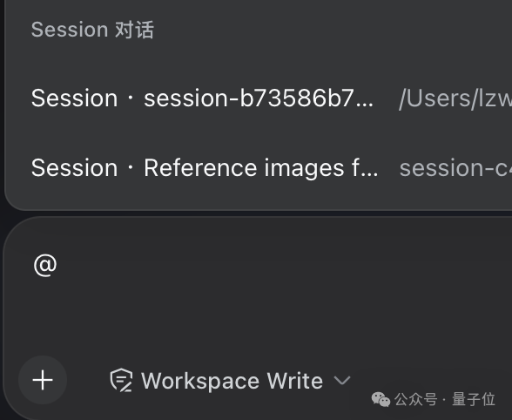
Task: Click the WeChat logo in the watermark
Action: click(381, 399)
